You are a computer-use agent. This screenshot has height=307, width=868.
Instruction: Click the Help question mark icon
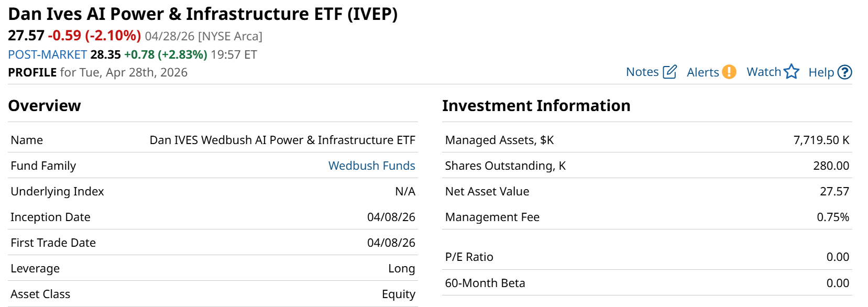[844, 72]
